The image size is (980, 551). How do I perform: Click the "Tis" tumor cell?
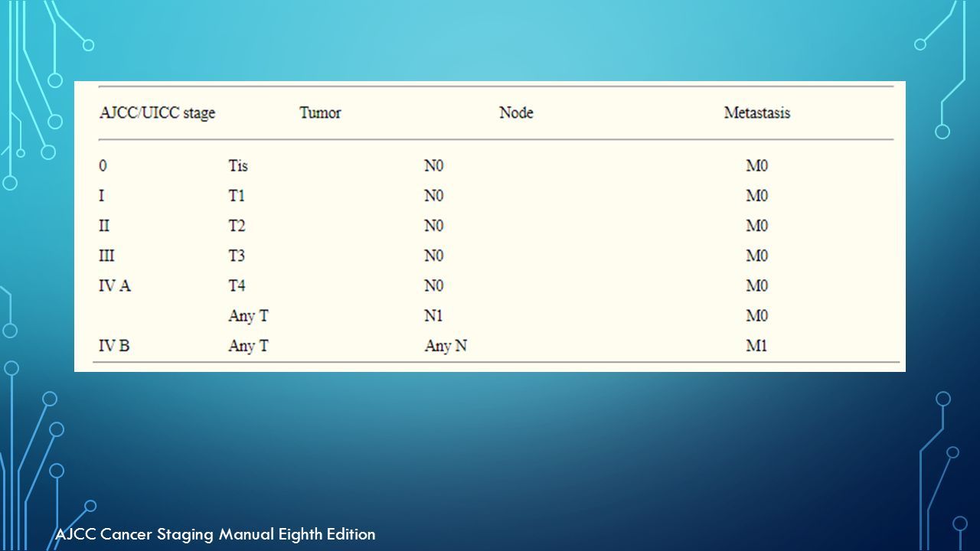238,166
